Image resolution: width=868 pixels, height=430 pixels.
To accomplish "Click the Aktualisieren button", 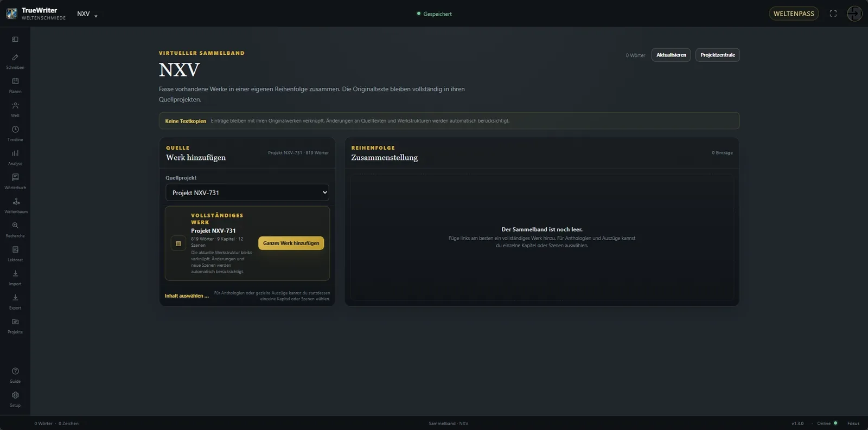I will (671, 55).
